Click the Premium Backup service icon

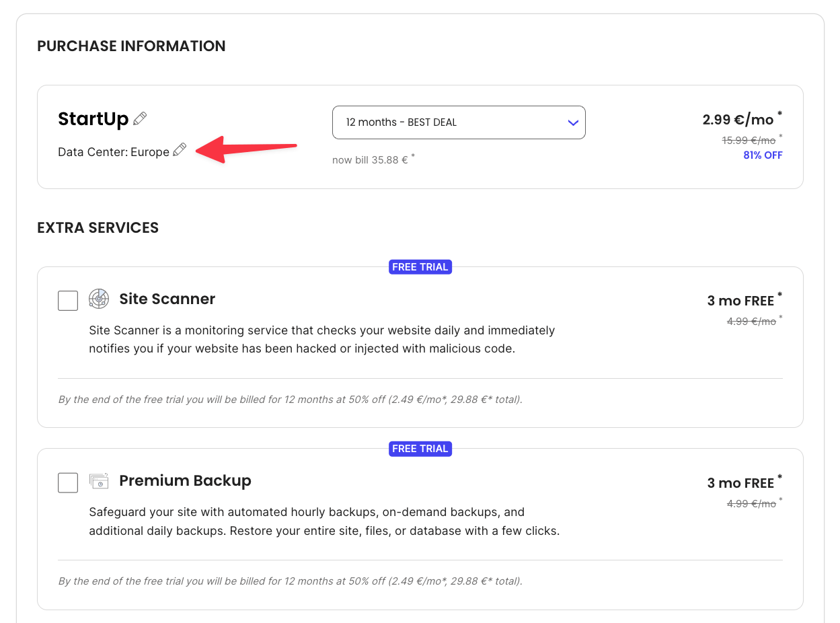point(99,480)
